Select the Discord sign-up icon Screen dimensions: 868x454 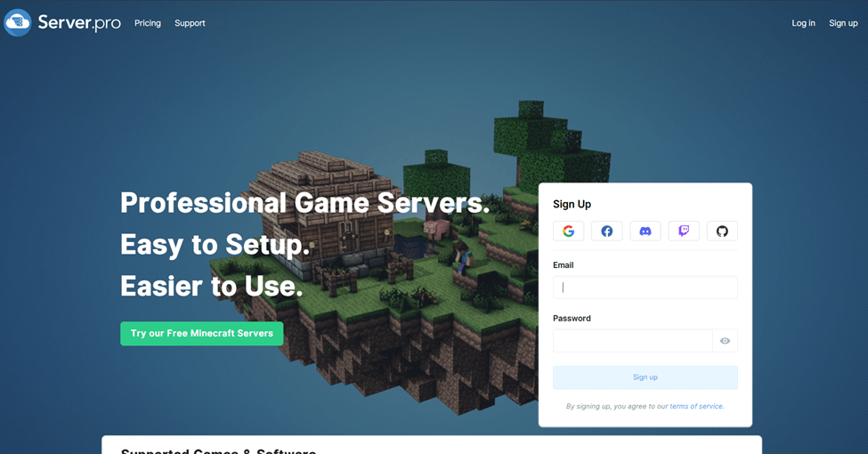(x=645, y=231)
